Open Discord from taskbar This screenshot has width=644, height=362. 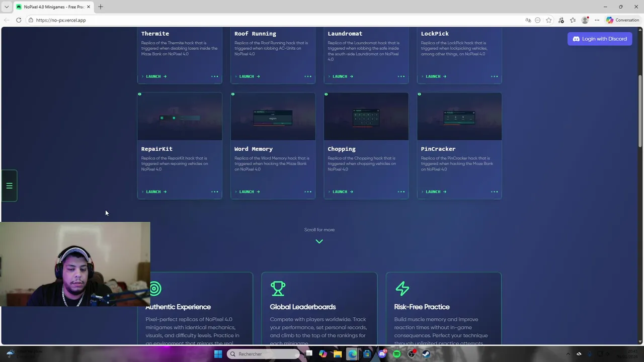(382, 354)
